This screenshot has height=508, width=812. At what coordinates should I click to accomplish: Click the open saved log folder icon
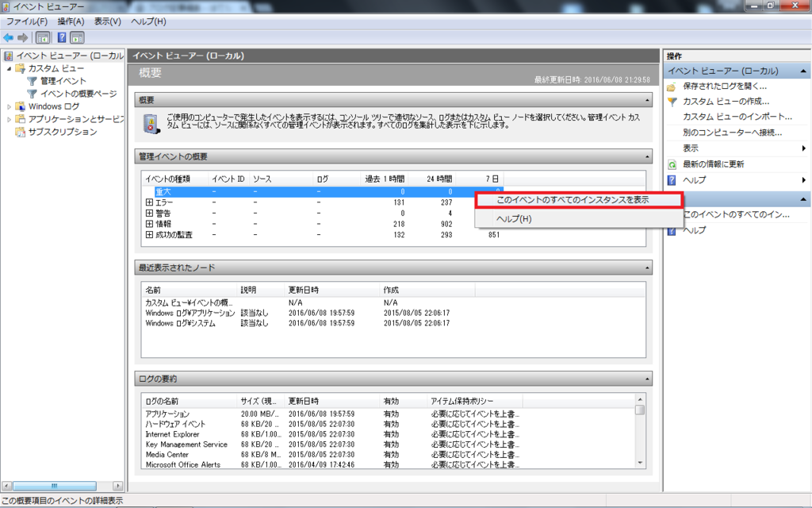(672, 87)
